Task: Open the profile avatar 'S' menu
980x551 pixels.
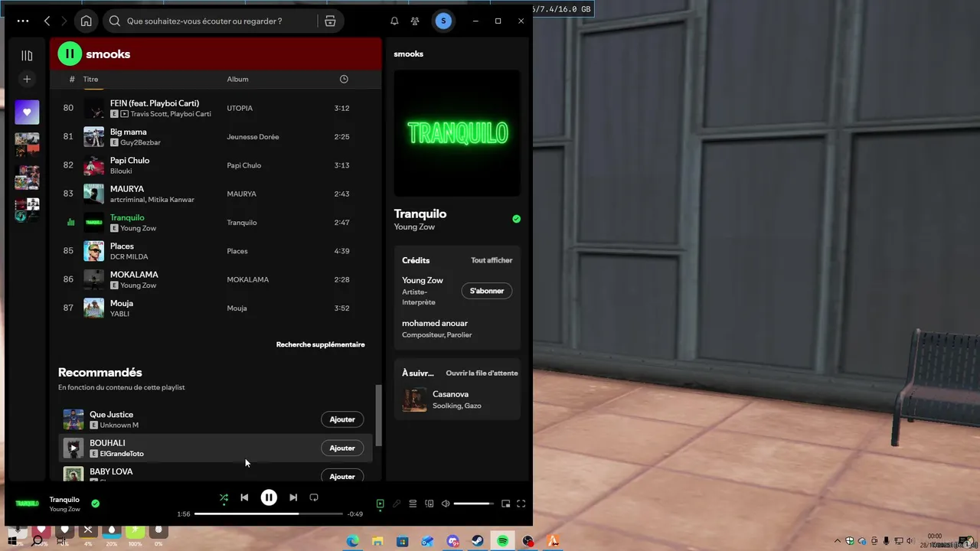Action: point(443,21)
